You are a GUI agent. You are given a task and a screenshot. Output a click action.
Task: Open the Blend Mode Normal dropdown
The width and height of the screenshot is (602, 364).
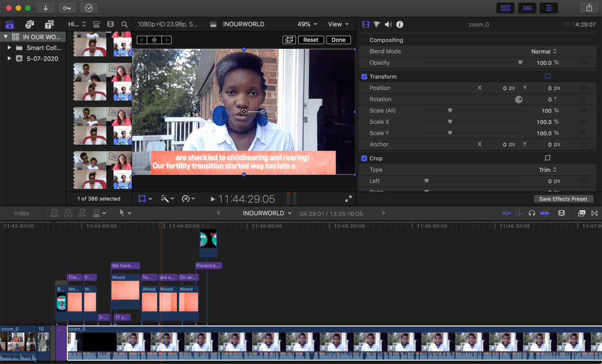pyautogui.click(x=544, y=52)
